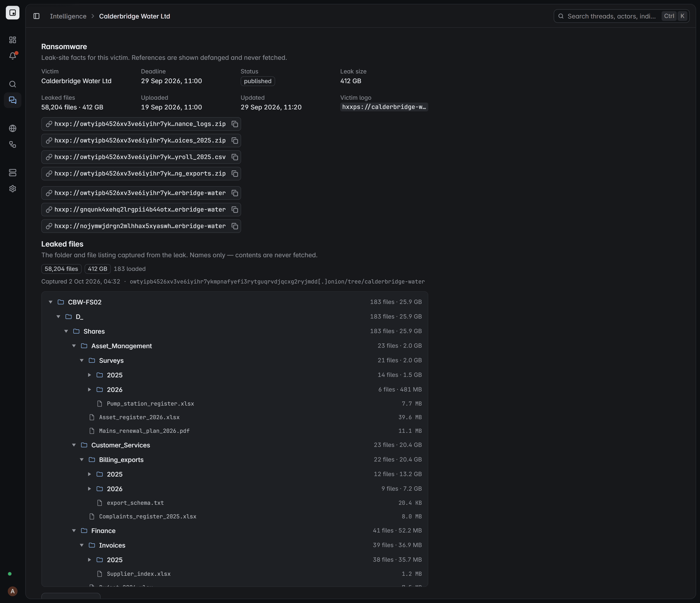Copy the yroll_2025.csv link

click(x=235, y=157)
